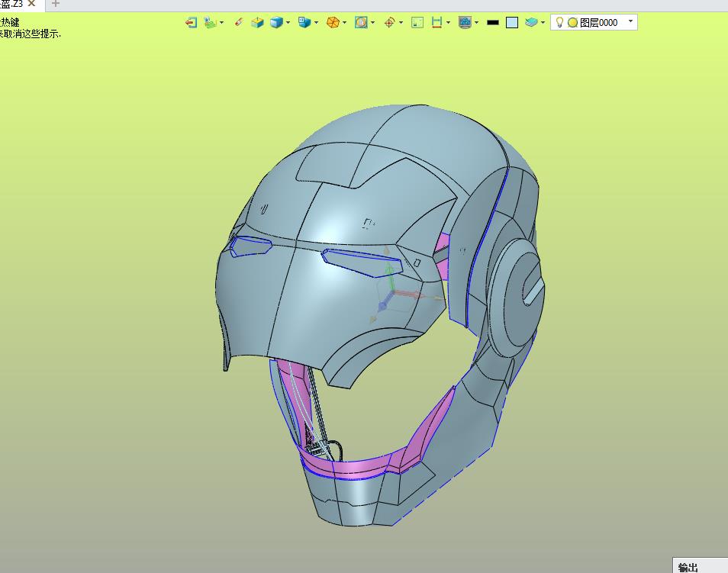Click the yellow-top box view icon

pos(257,22)
